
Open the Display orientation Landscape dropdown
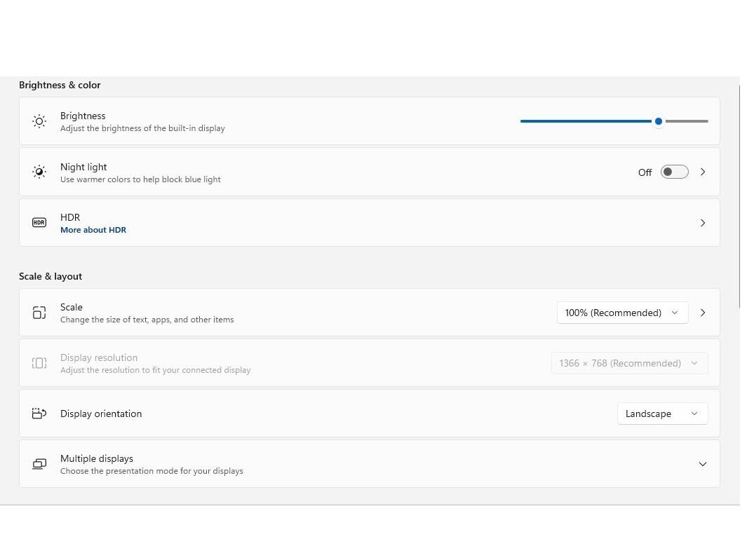point(661,414)
